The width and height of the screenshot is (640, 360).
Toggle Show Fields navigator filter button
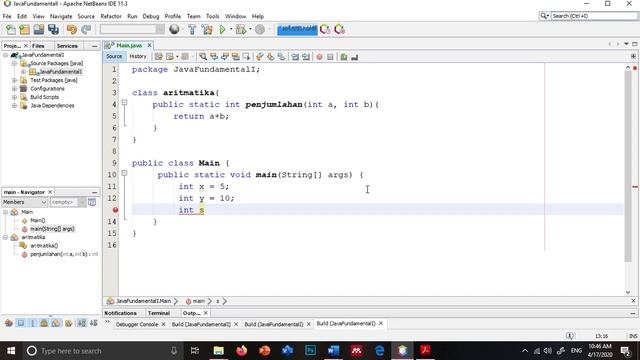tap(20, 323)
